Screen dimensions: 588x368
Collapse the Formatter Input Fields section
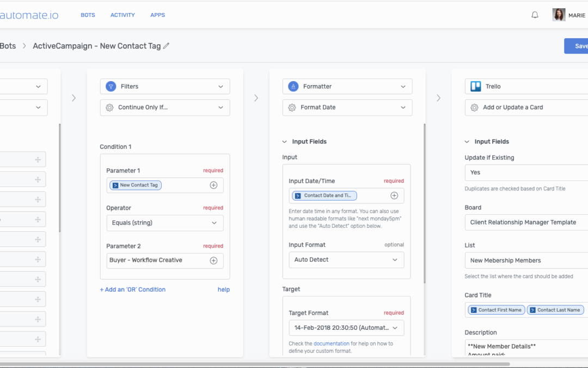tap(284, 142)
